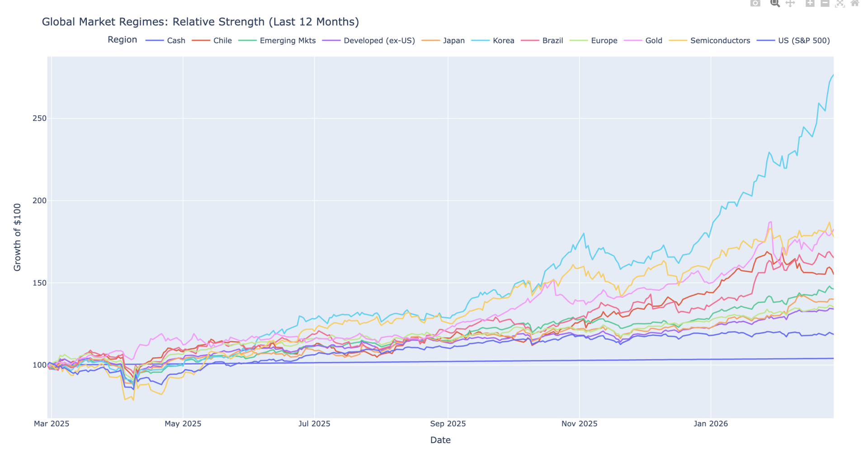
Task: Toggle Emerging Mkts legend entry
Action: [x=288, y=41]
